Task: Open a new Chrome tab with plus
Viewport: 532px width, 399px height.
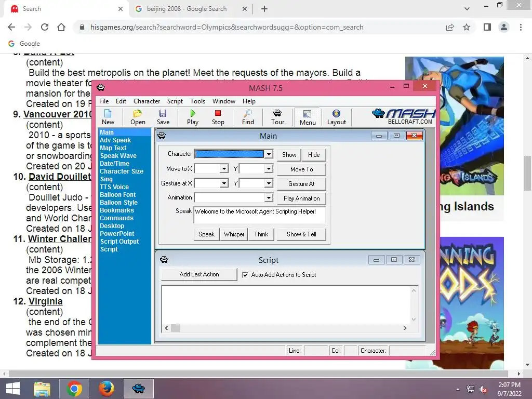Action: [264, 9]
